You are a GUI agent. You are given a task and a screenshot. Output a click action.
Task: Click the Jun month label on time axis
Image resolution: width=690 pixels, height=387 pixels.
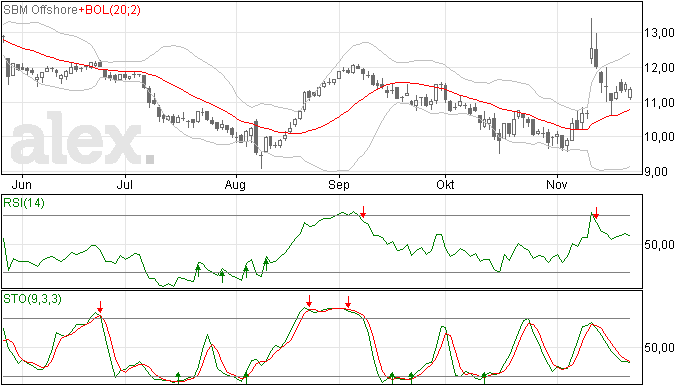click(x=21, y=184)
